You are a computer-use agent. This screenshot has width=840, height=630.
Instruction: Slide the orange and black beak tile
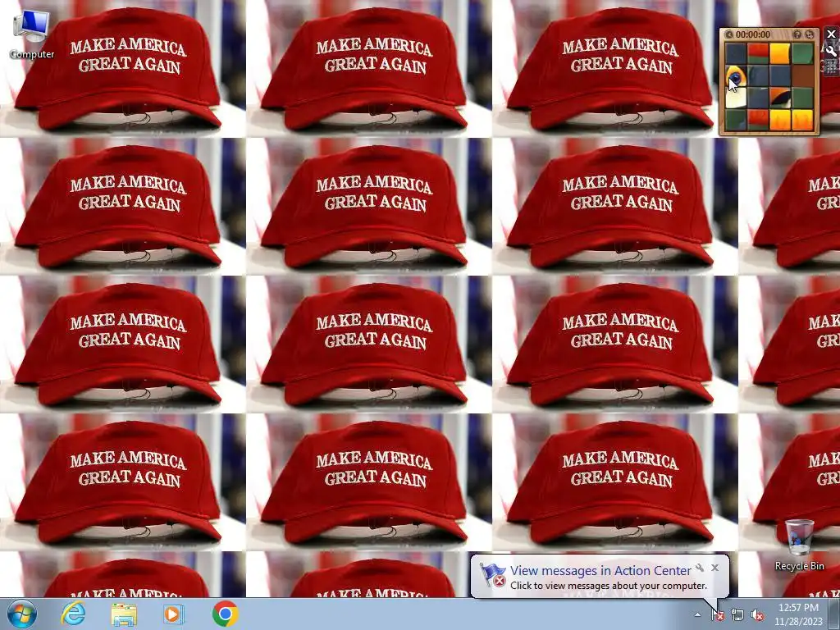(780, 98)
